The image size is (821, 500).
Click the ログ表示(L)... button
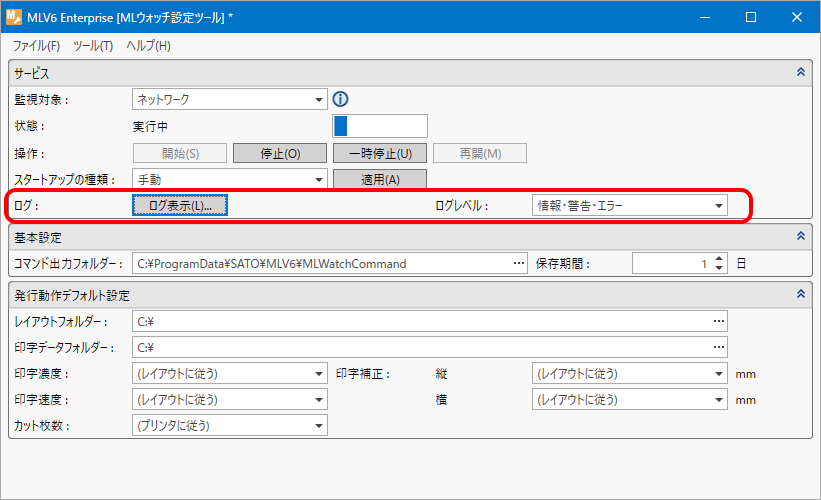[x=180, y=205]
